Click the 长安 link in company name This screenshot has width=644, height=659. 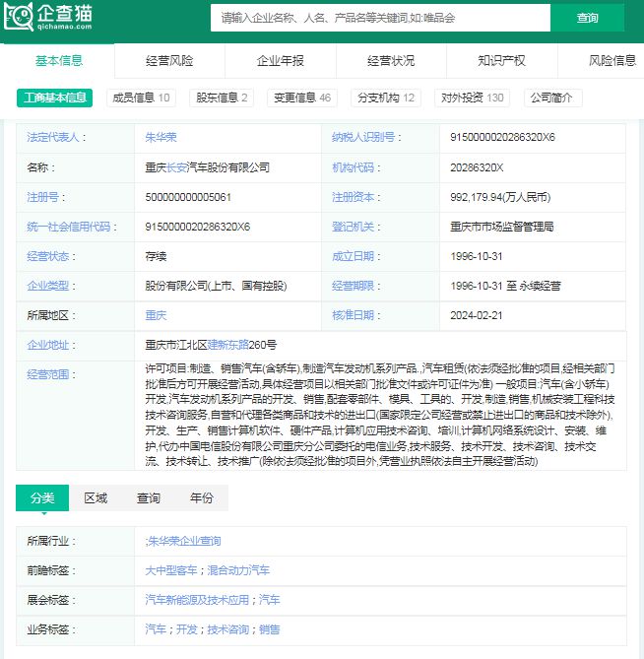point(176,167)
